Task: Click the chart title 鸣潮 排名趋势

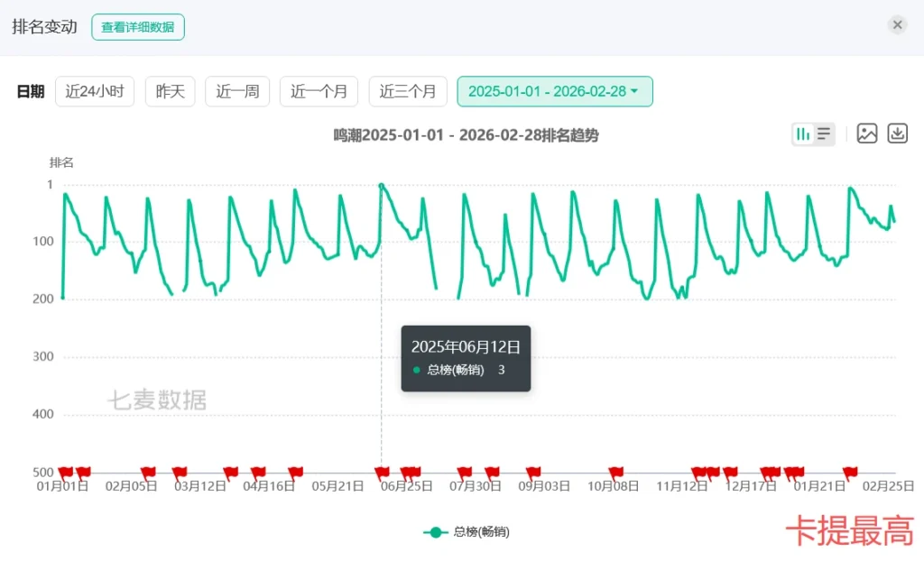Action: click(466, 135)
